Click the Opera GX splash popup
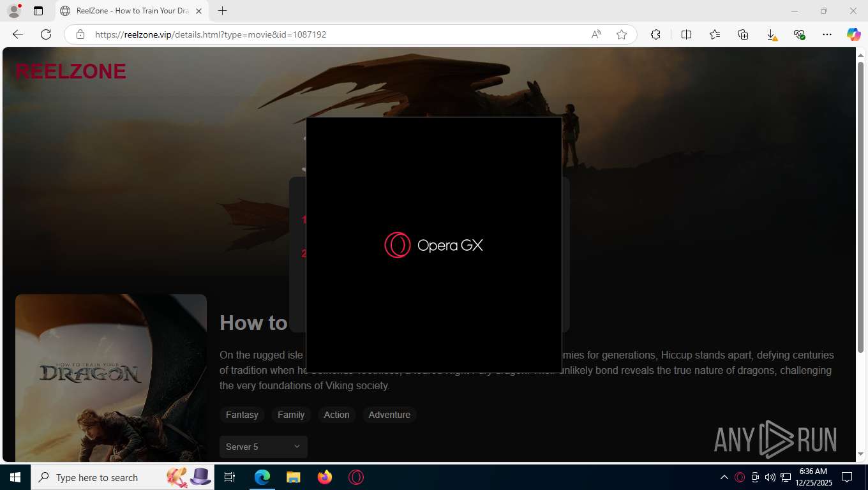This screenshot has height=490, width=868. click(434, 245)
